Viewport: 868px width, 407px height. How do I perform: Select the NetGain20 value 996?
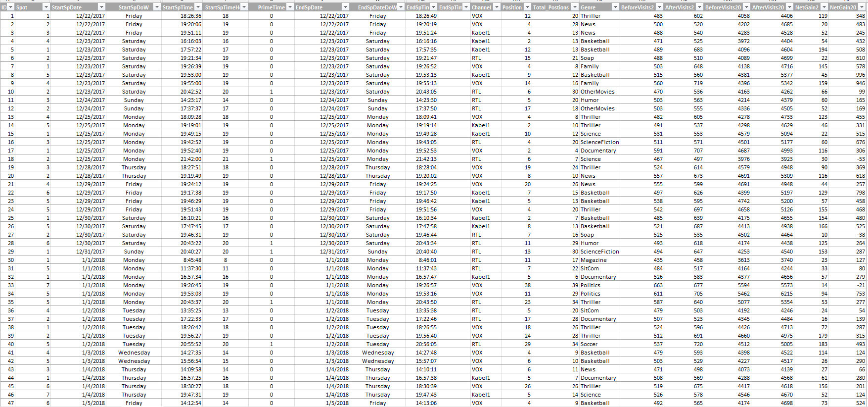(847, 75)
